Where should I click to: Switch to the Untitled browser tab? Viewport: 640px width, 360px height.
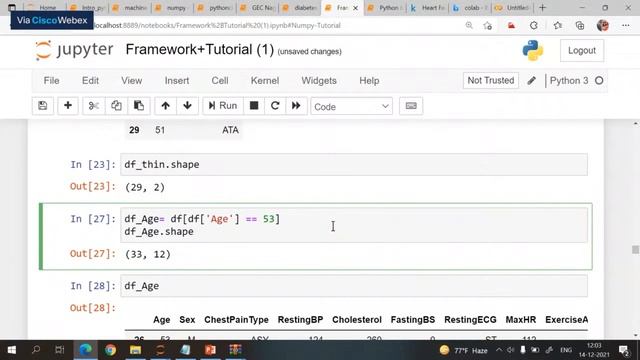pyautogui.click(x=513, y=8)
